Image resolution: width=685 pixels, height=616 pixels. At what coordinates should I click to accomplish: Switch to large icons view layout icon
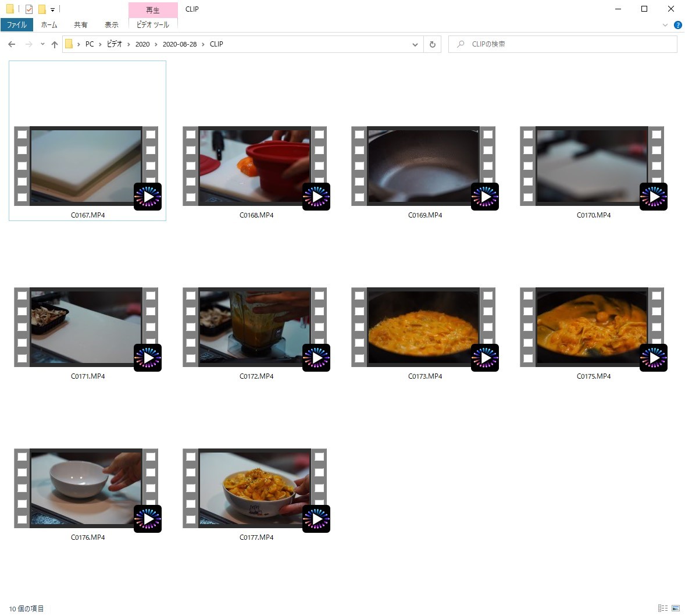[675, 608]
